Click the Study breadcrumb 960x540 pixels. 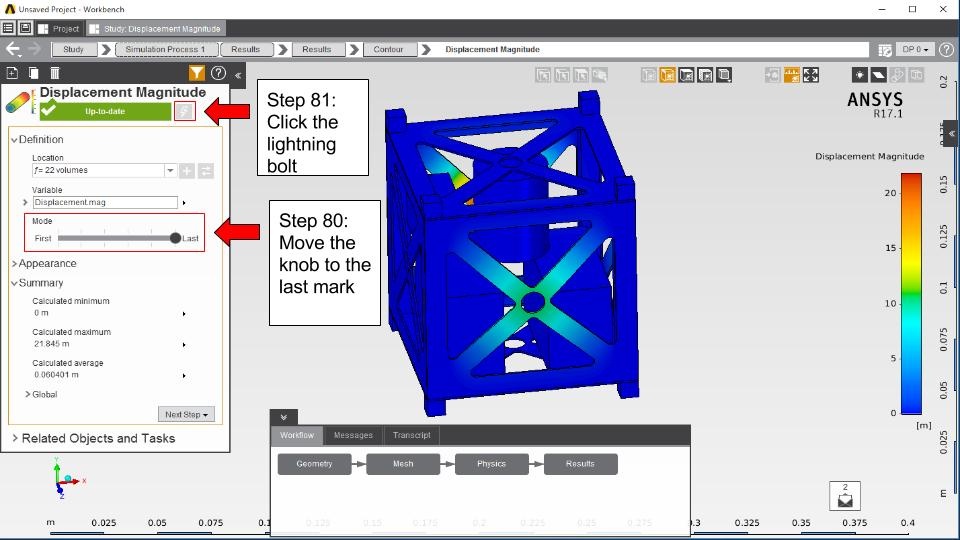tap(73, 49)
